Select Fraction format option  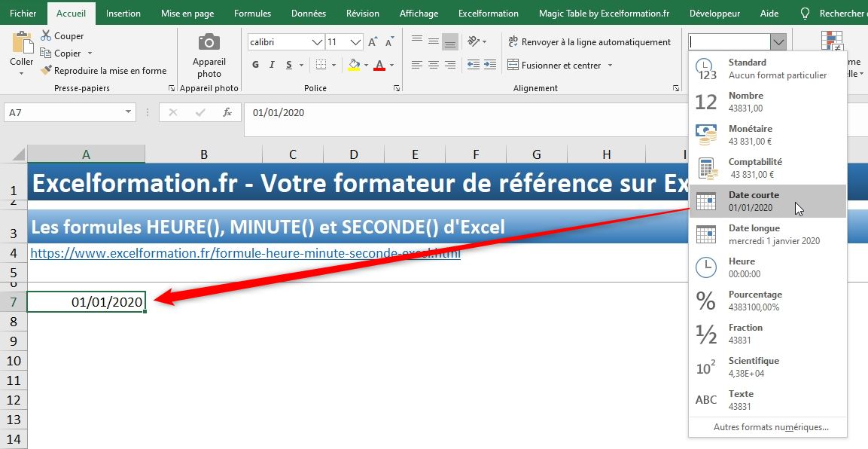click(767, 334)
